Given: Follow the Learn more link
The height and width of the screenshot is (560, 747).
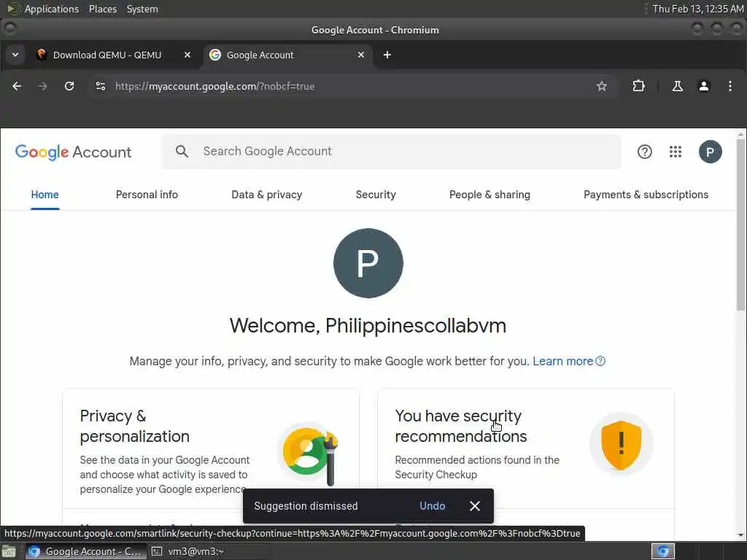Looking at the screenshot, I should [x=569, y=362].
